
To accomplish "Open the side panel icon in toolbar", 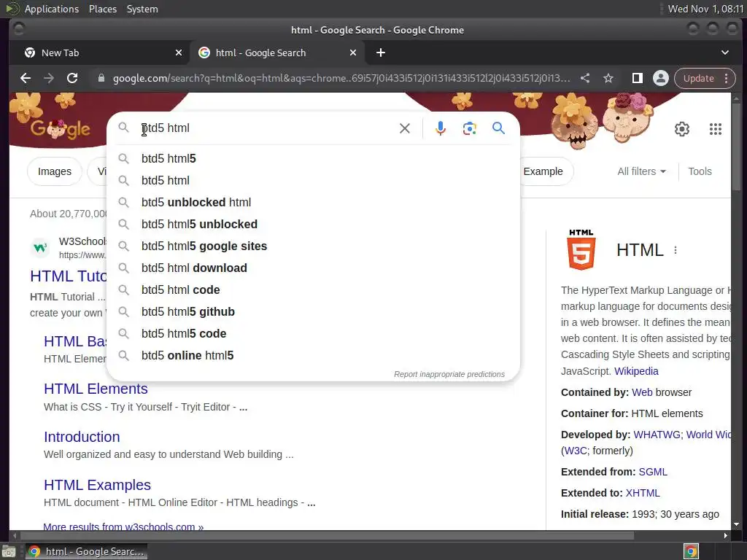I will click(637, 78).
